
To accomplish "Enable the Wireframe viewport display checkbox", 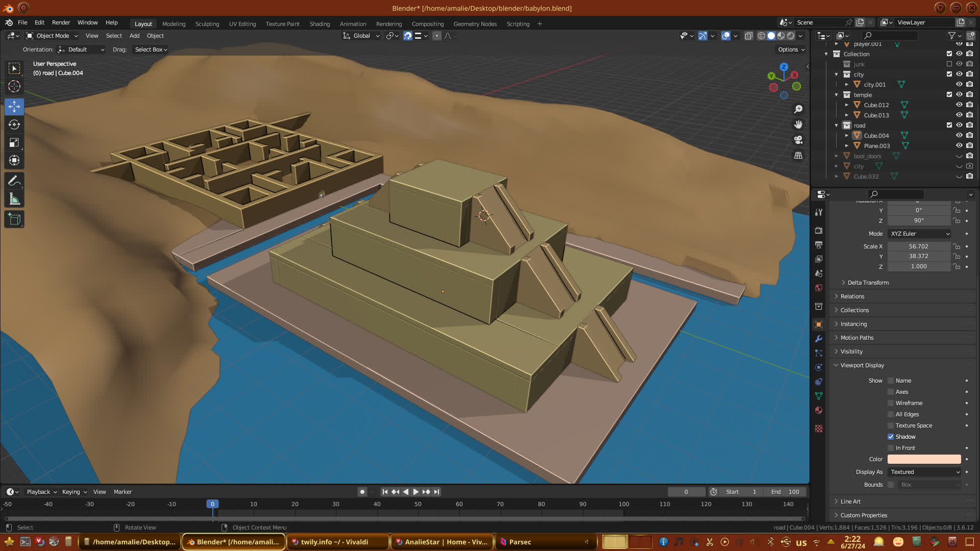I will (891, 403).
